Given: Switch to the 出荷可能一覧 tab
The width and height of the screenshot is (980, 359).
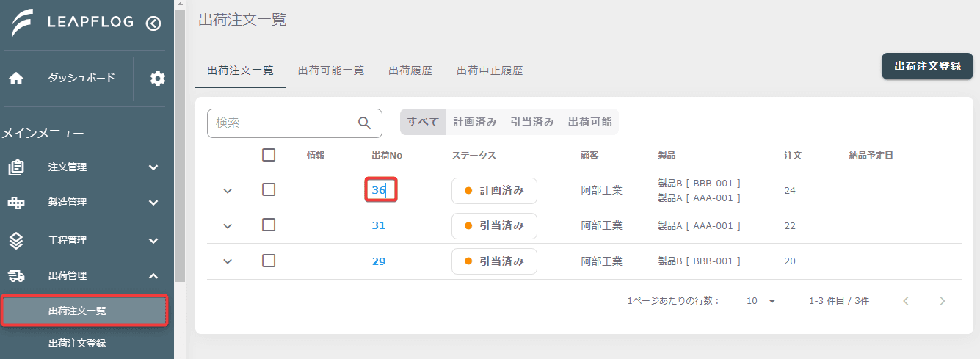Looking at the screenshot, I should [x=331, y=71].
